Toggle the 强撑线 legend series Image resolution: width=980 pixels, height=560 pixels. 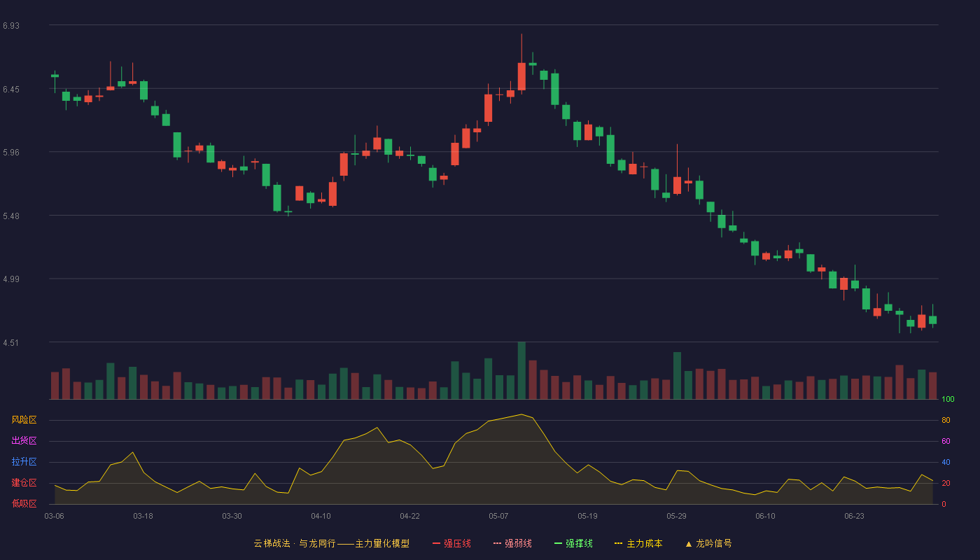click(573, 543)
